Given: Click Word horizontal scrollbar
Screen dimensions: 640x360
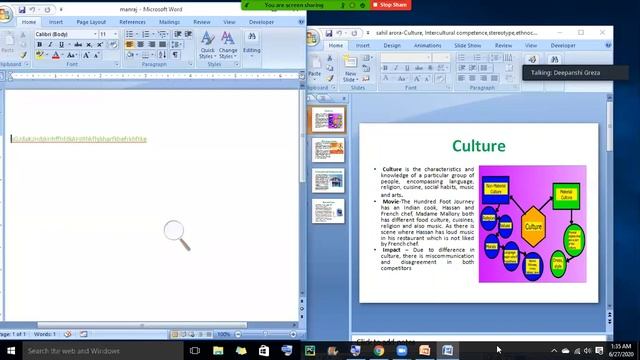Looking at the screenshot, I should [142, 325].
